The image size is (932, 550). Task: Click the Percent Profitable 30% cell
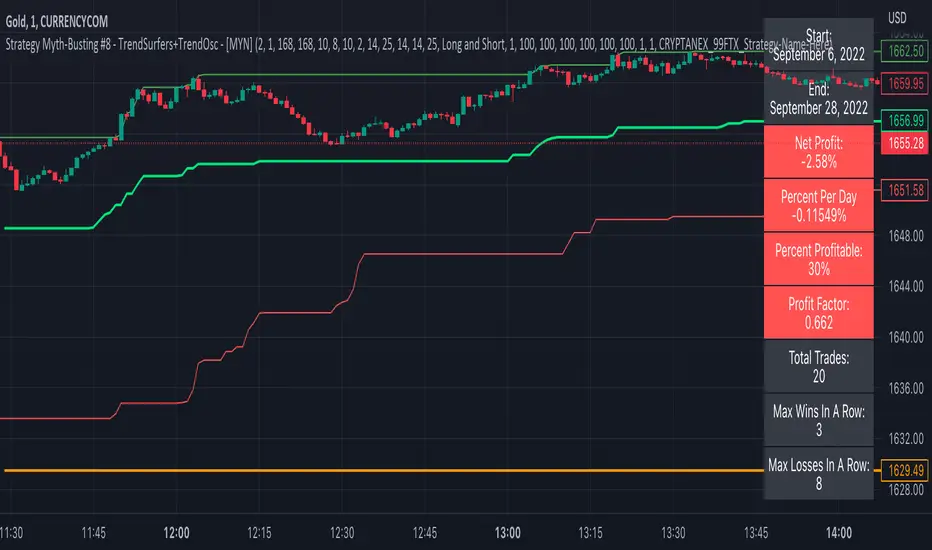(x=818, y=259)
